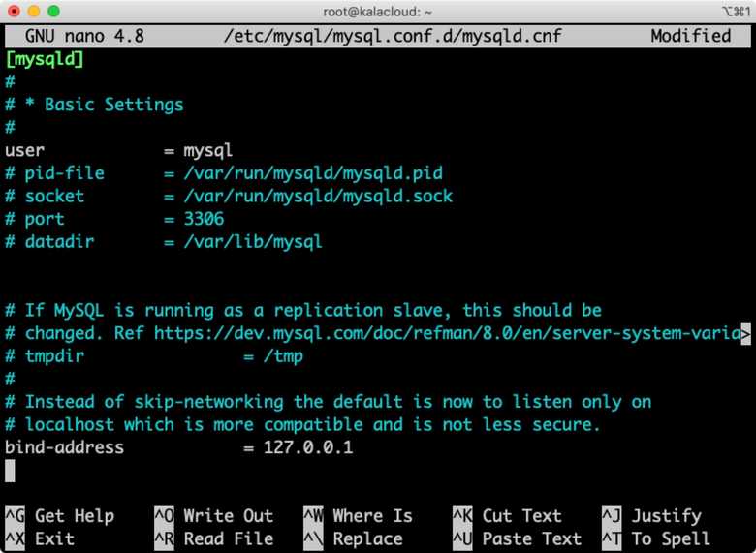The height and width of the screenshot is (553, 756).
Task: Click the yellow minimize window button
Action: (x=34, y=11)
